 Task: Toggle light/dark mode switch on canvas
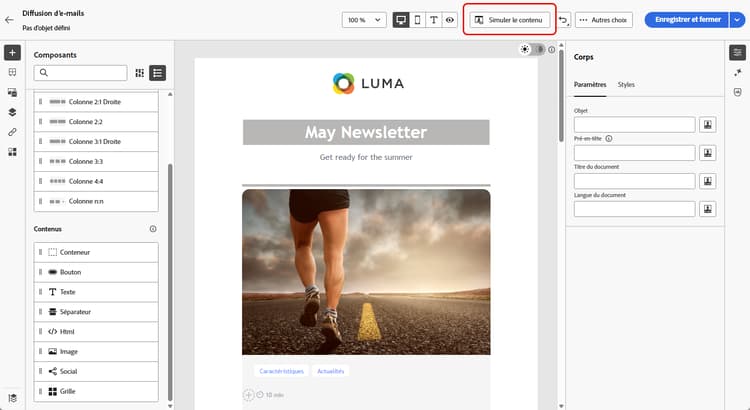click(x=532, y=49)
